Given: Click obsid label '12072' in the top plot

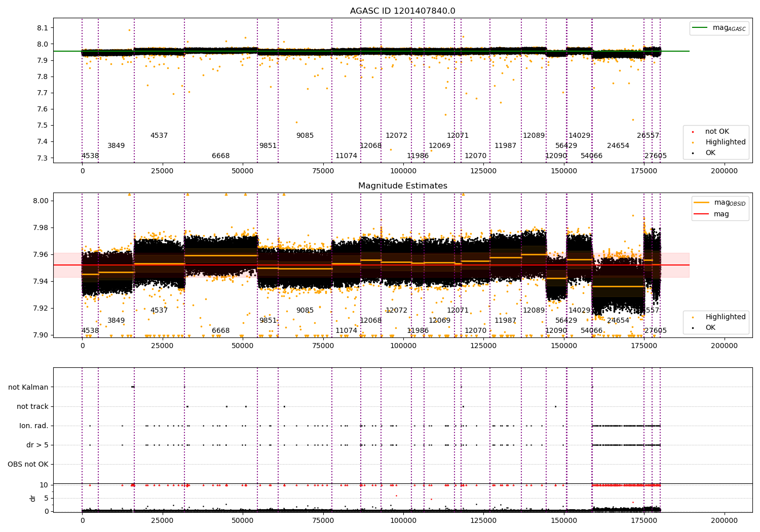Looking at the screenshot, I should pyautogui.click(x=397, y=136).
